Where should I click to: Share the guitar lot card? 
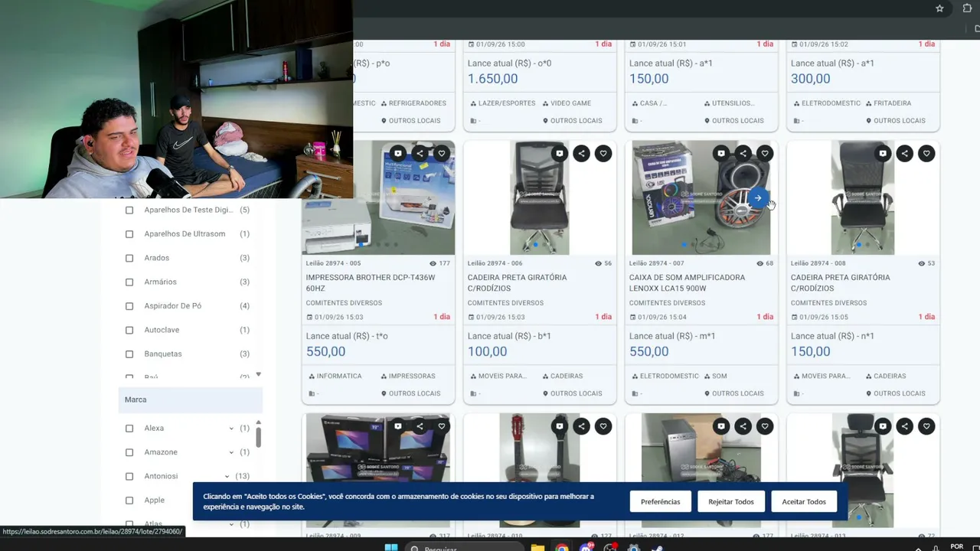pos(582,426)
